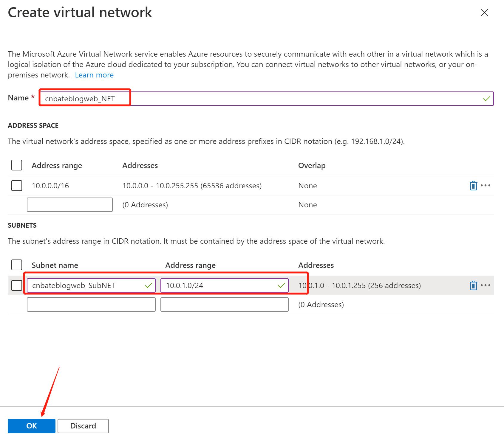Check the 10.0.0.0/16 row checkbox
The height and width of the screenshot is (435, 504).
click(x=16, y=185)
